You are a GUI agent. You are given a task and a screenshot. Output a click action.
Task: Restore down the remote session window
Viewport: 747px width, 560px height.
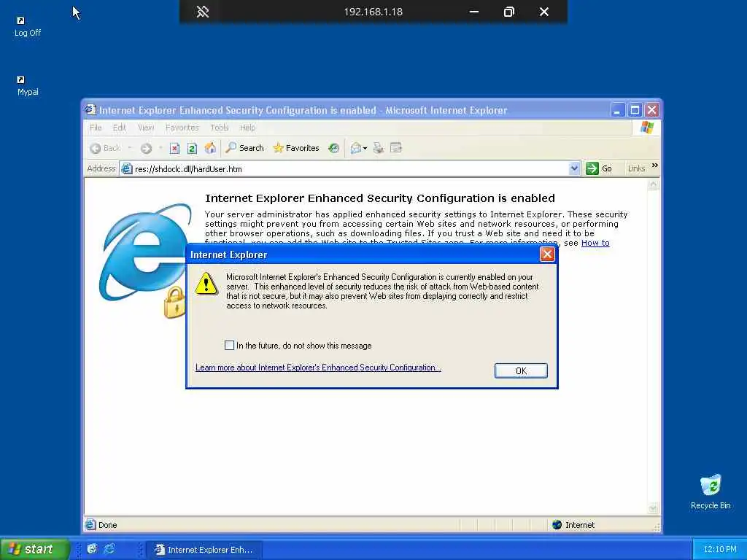(x=509, y=12)
